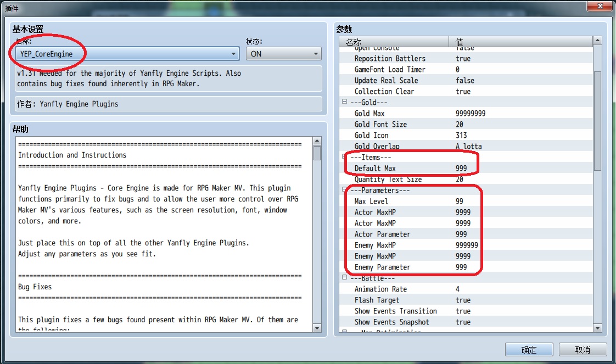Open the YEP_CoreEngine plugin name dropdown
Screen dimensions: 616x364
127,54
